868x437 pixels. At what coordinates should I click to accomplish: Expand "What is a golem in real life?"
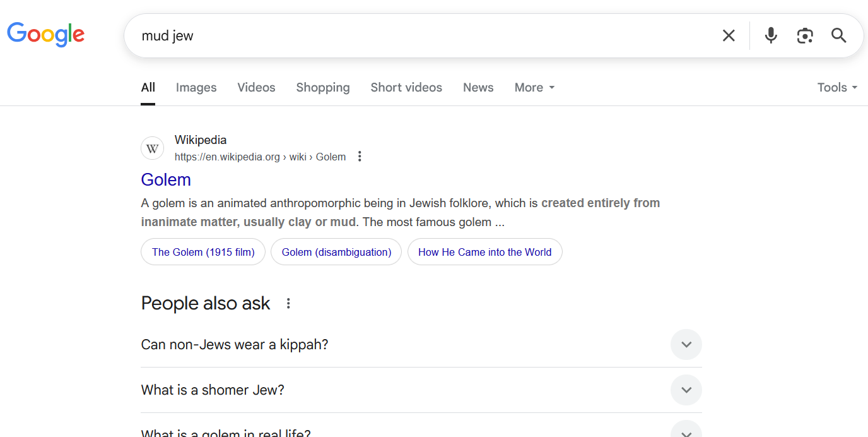pyautogui.click(x=686, y=431)
